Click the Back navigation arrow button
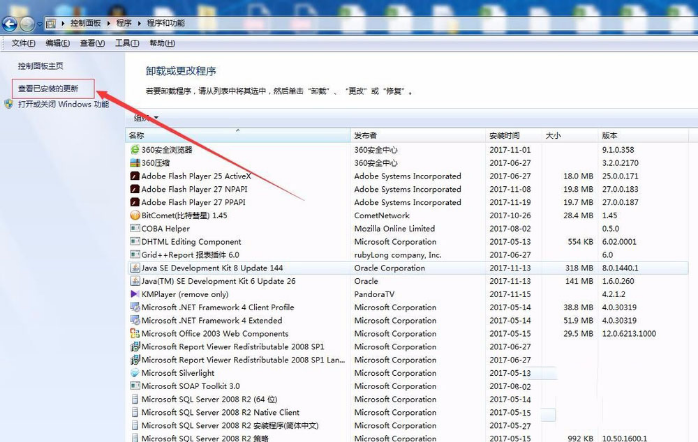Viewport: 698px width, 442px height. coord(9,22)
